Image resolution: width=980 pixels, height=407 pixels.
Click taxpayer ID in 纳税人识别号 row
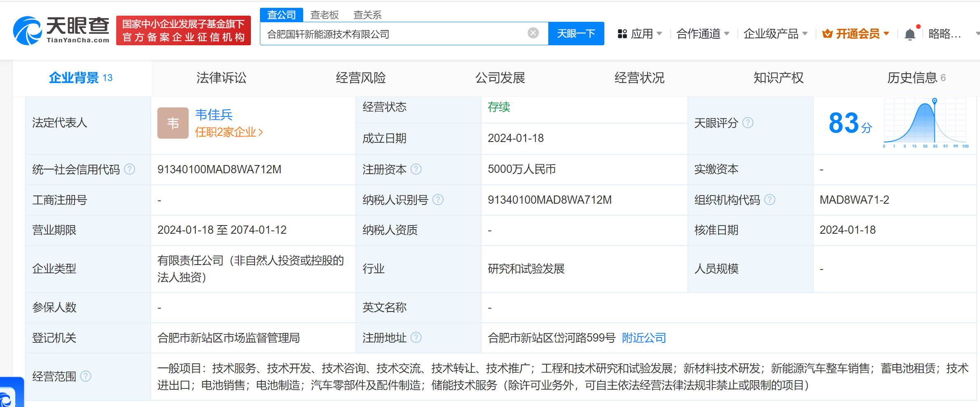coord(550,200)
